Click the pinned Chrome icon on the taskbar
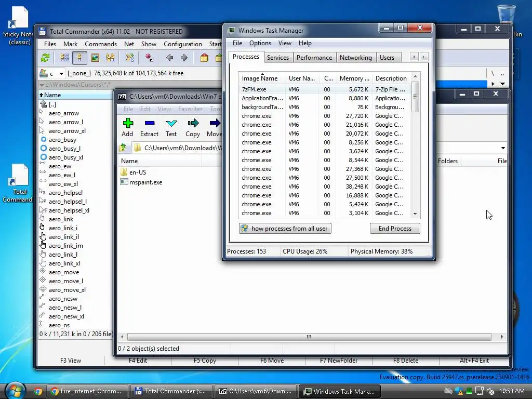This screenshot has width=532, height=399. click(37, 391)
